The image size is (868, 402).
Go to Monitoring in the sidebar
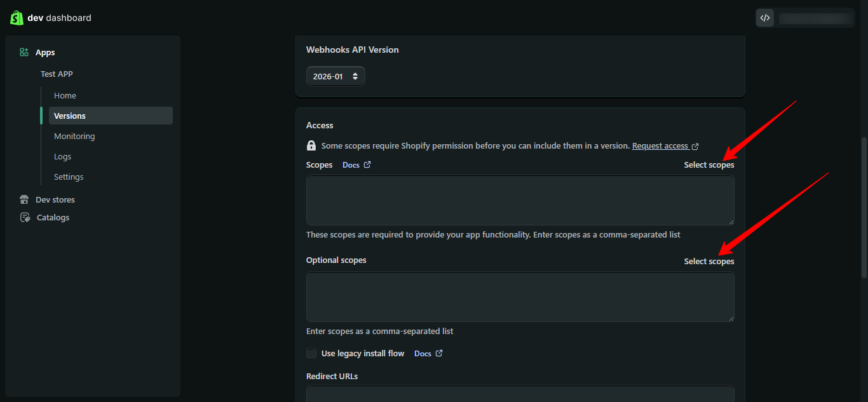coord(74,136)
